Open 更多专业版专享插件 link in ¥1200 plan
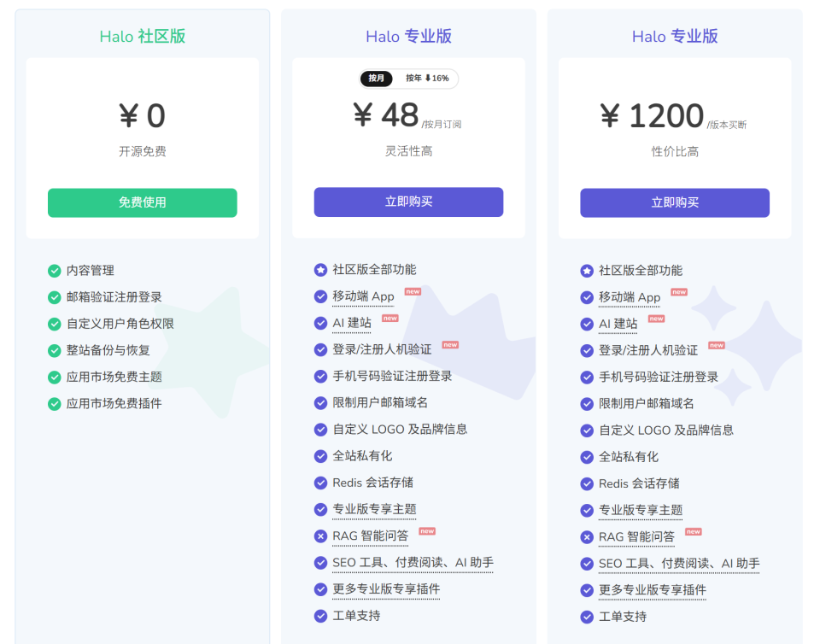820x644 pixels. (x=652, y=590)
